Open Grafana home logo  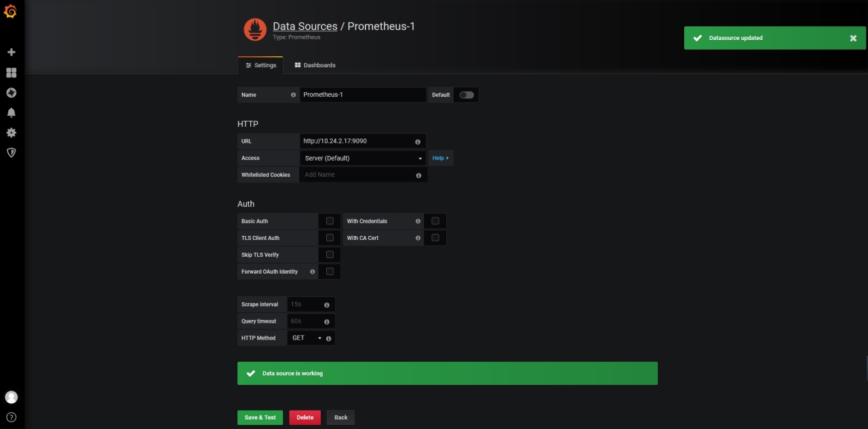(10, 12)
